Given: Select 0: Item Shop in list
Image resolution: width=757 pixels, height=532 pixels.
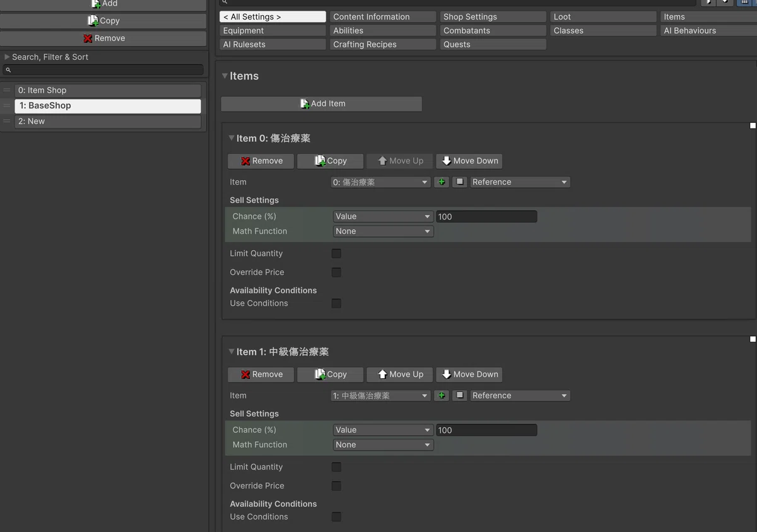Looking at the screenshot, I should pos(108,90).
